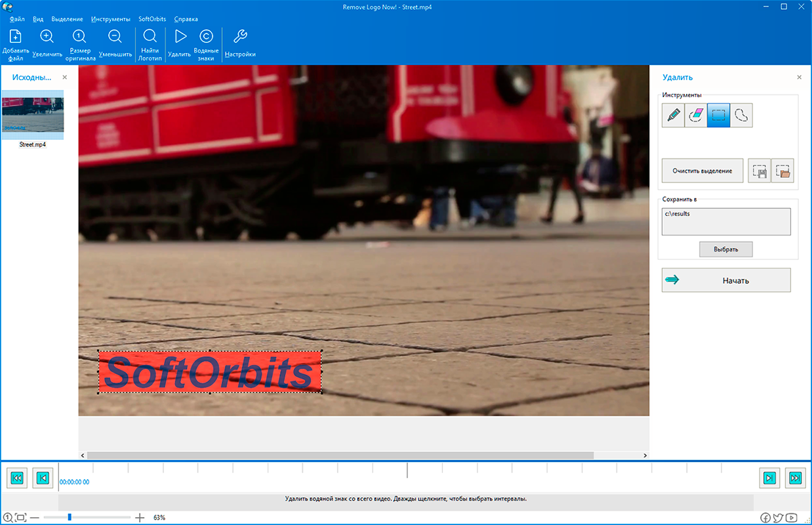Select the Marker tool in Инструменты

(x=673, y=115)
